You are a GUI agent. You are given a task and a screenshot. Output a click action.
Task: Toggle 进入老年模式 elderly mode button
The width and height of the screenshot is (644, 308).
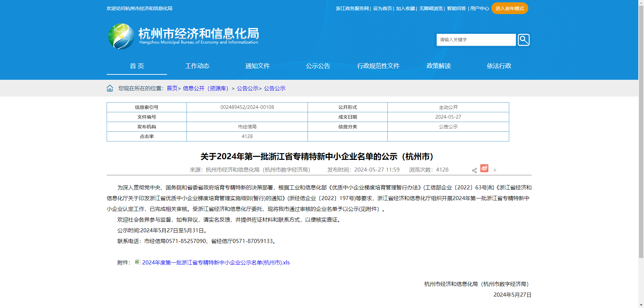point(509,8)
